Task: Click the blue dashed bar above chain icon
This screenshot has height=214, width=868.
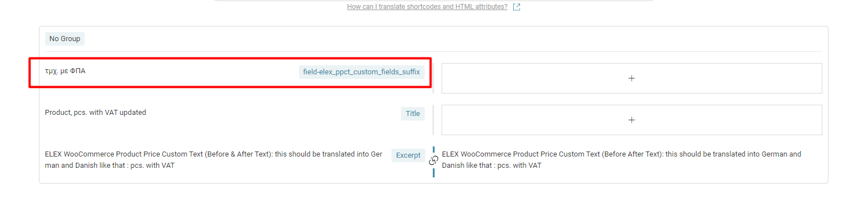Action: click(x=434, y=150)
